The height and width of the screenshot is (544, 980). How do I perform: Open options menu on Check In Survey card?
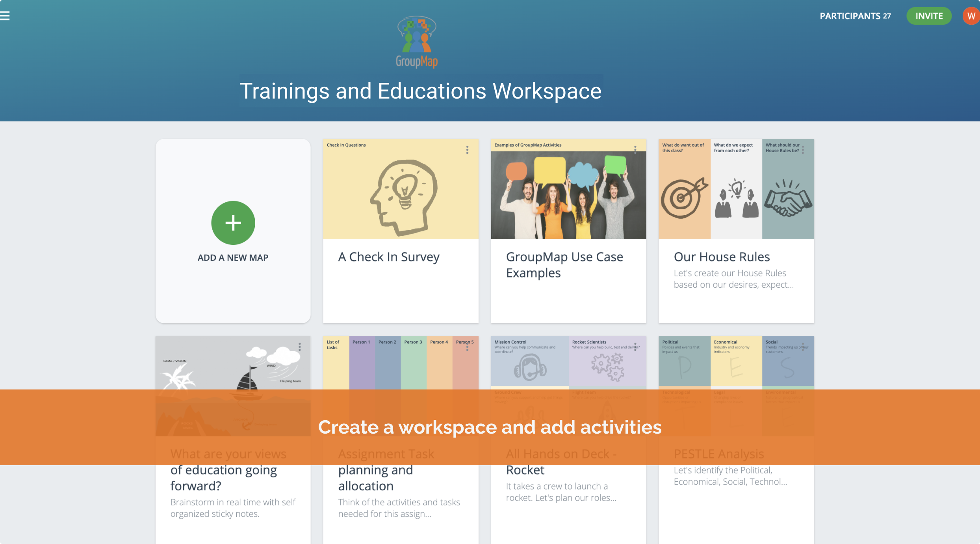pyautogui.click(x=467, y=150)
